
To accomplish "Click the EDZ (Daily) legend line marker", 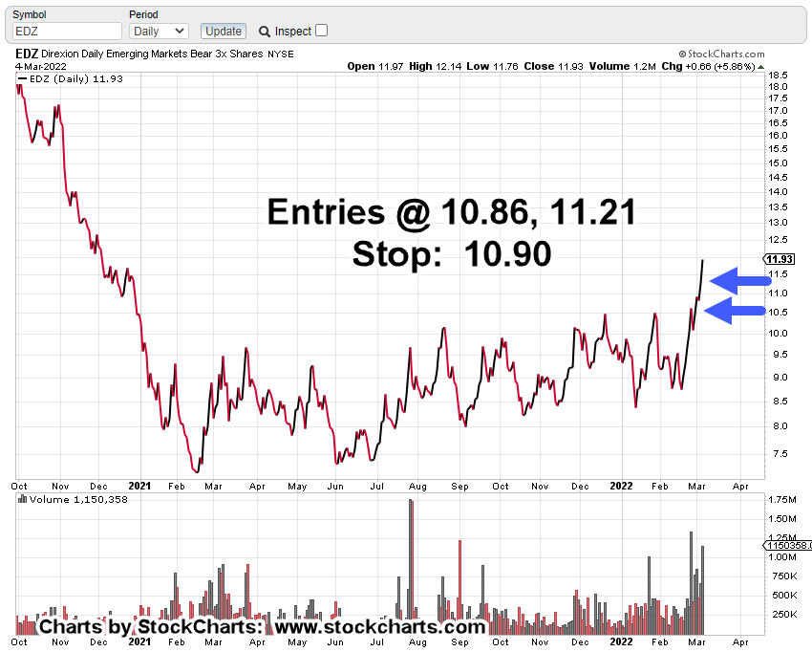I will click(22, 77).
